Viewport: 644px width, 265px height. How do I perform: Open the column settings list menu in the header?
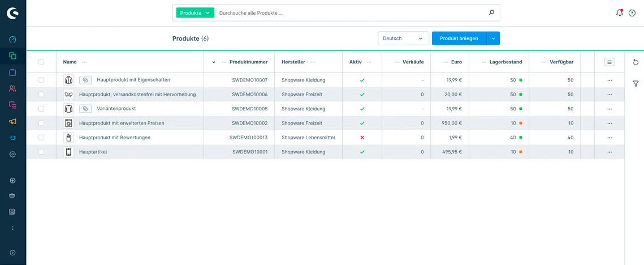pos(609,62)
